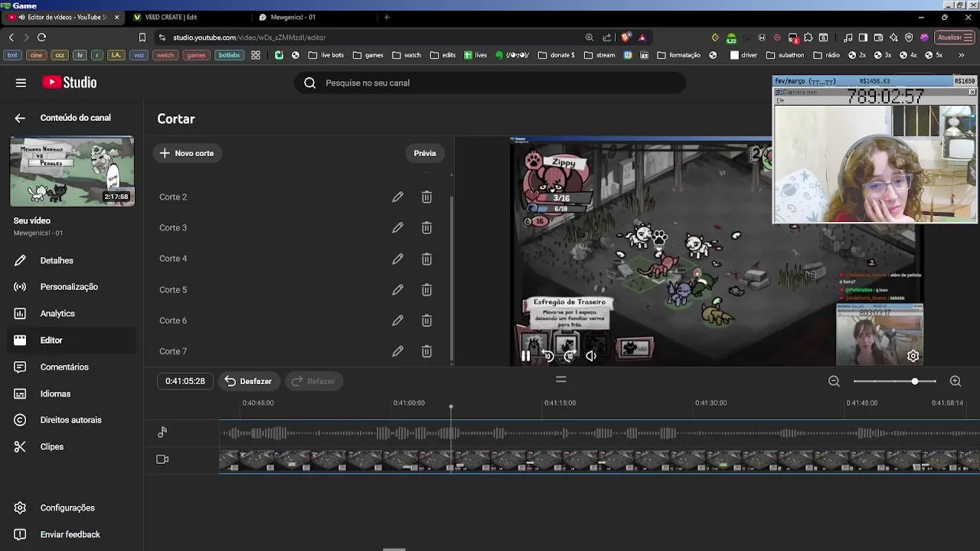Delete Corte 3 with the trash icon
The image size is (980, 551).
coord(426,227)
